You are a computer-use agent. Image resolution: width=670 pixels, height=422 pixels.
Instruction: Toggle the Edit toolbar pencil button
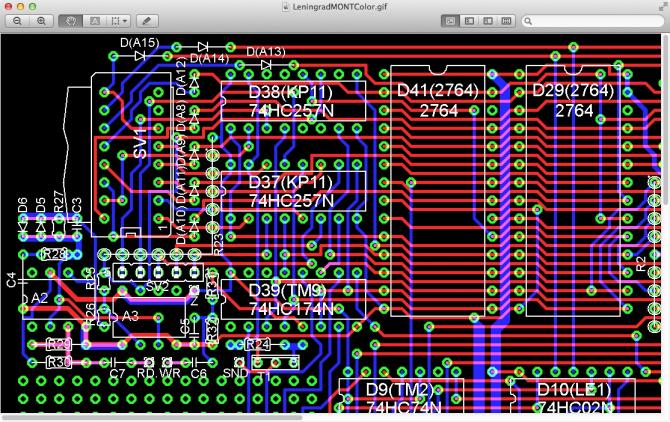[147, 20]
